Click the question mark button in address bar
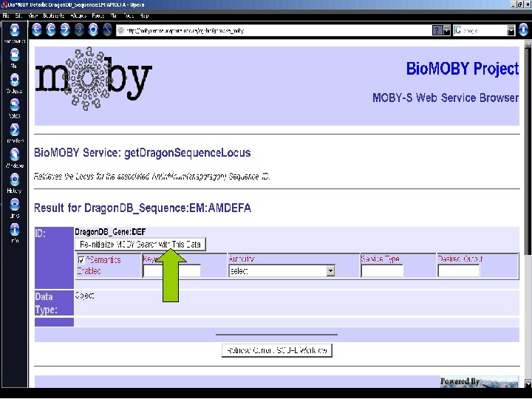 point(437,30)
